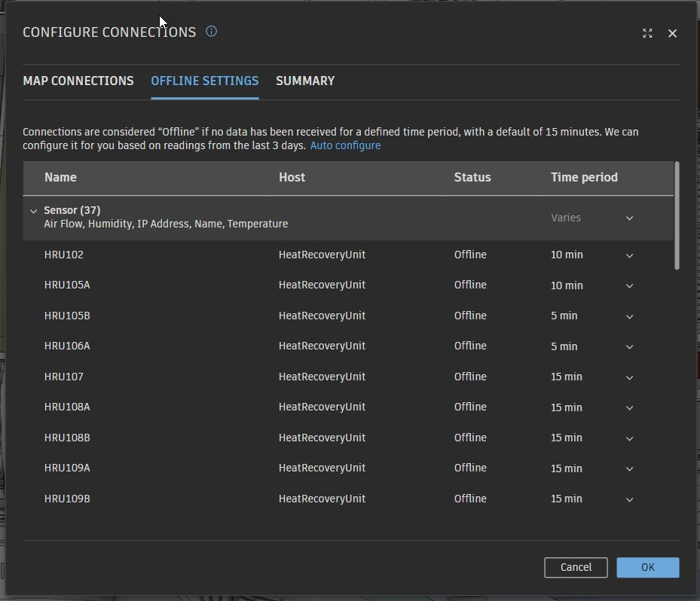Collapse the Sensor (37) group
The height and width of the screenshot is (601, 700).
(33, 211)
